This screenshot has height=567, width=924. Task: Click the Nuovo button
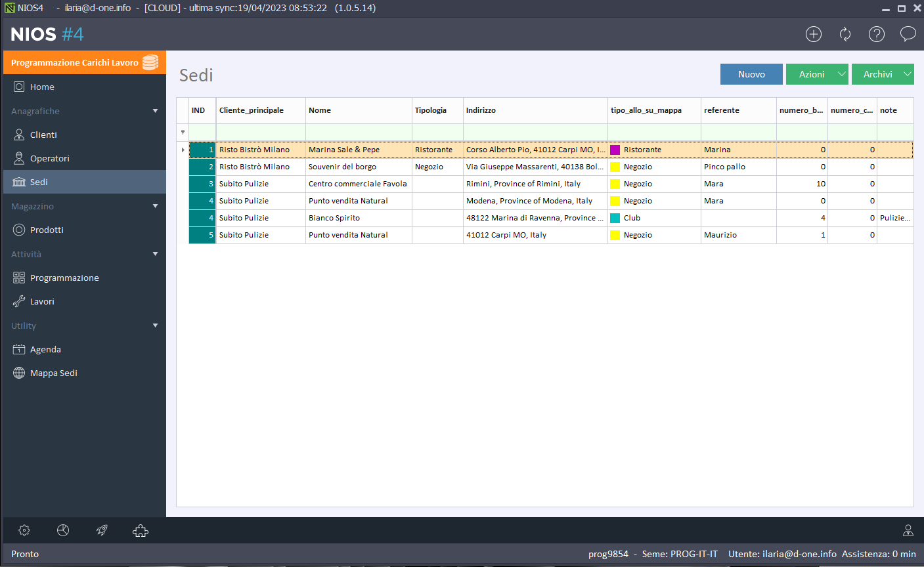pyautogui.click(x=751, y=74)
